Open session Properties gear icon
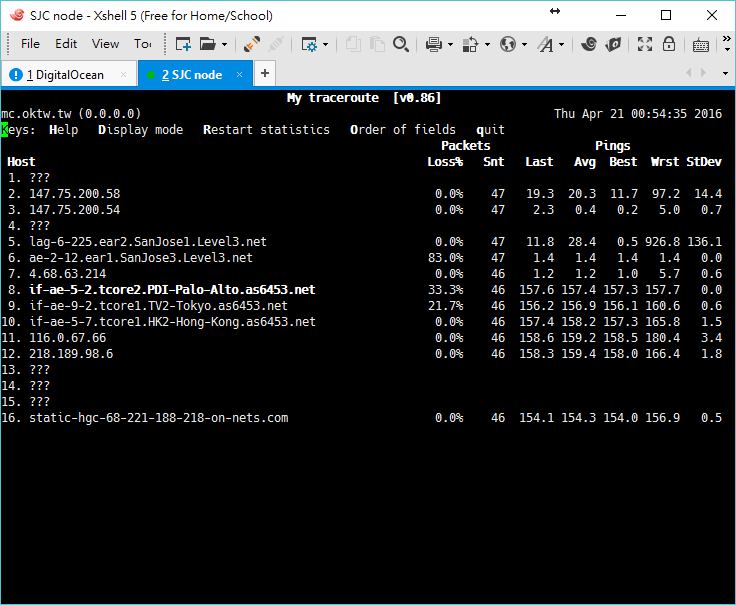 pos(309,45)
